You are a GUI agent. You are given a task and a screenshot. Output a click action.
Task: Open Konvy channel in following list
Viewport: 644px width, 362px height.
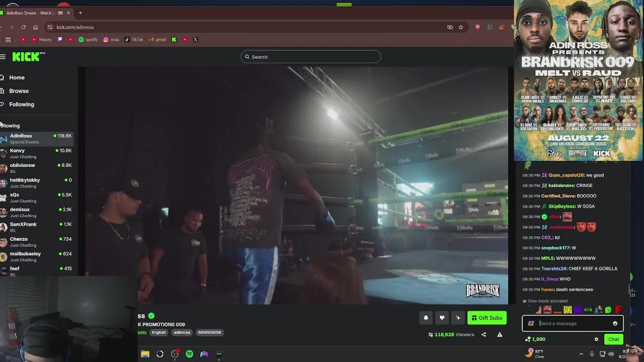point(37,153)
